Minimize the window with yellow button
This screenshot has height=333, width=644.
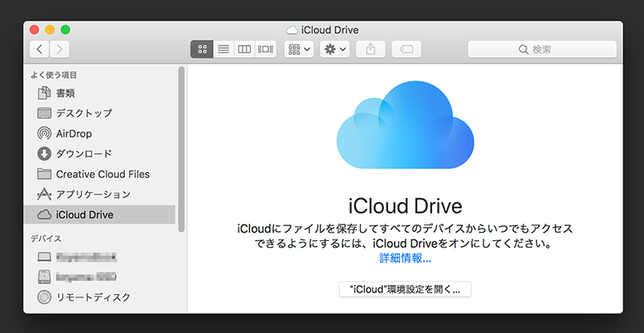[x=50, y=30]
